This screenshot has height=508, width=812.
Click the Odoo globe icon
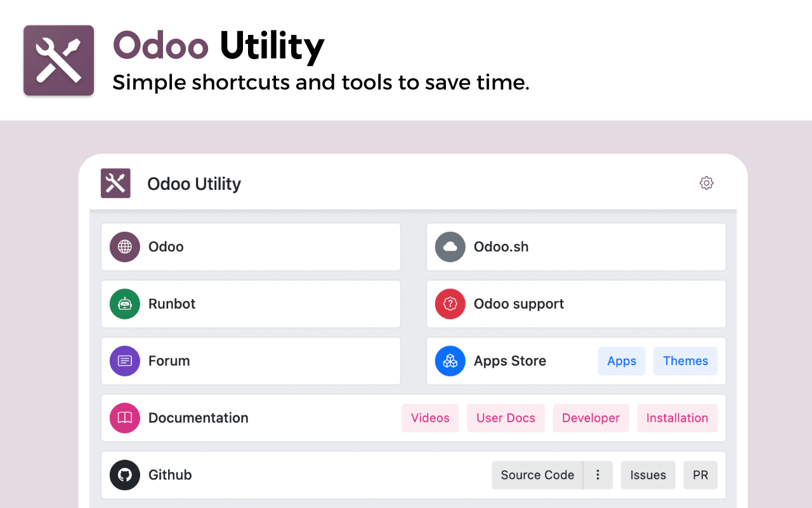(x=124, y=247)
